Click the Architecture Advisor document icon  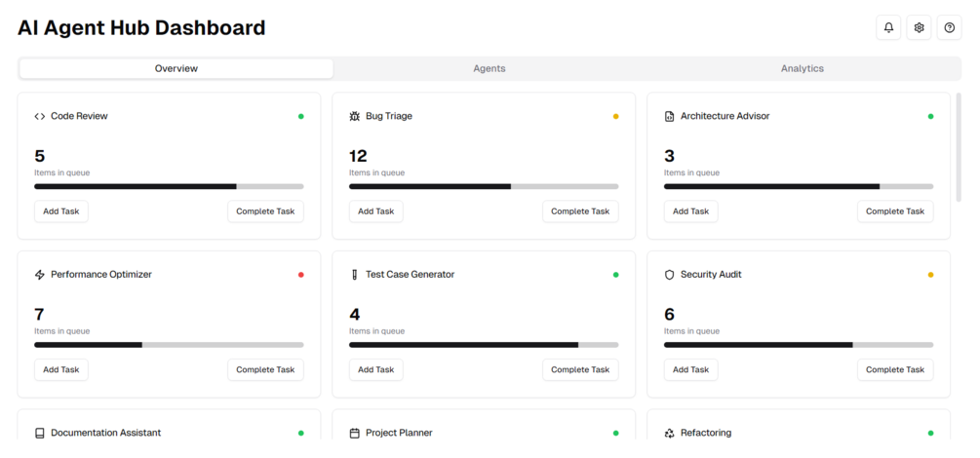(x=670, y=116)
